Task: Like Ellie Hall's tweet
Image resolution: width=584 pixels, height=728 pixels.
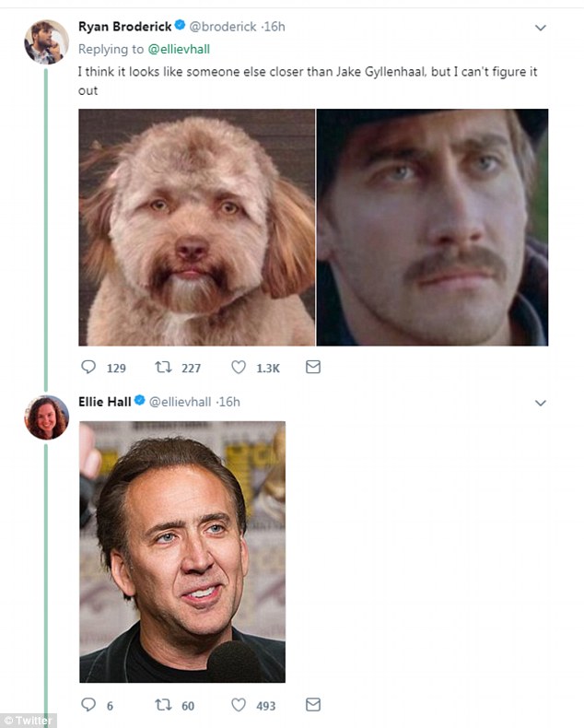Action: click(x=239, y=705)
